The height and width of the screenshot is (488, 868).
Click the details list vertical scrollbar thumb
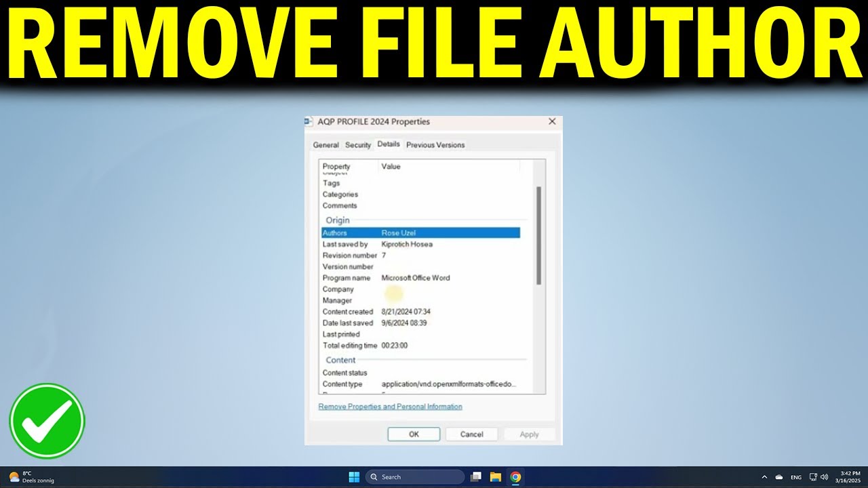(x=539, y=235)
